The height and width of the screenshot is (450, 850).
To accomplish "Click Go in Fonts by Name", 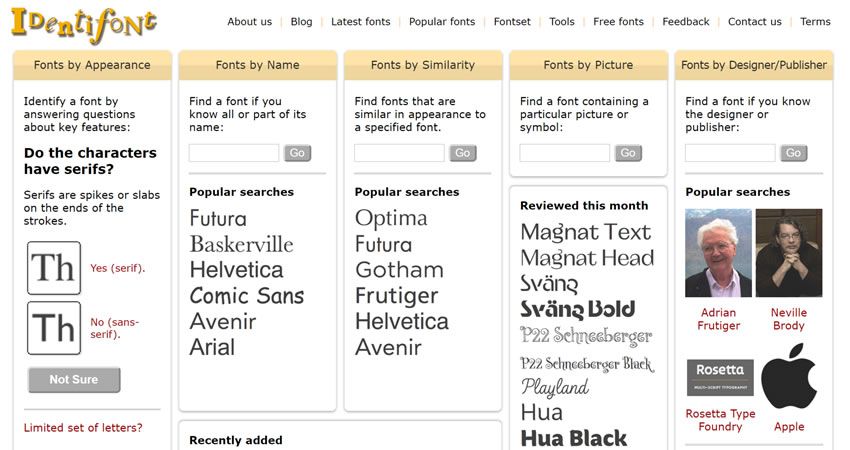I will 297,153.
